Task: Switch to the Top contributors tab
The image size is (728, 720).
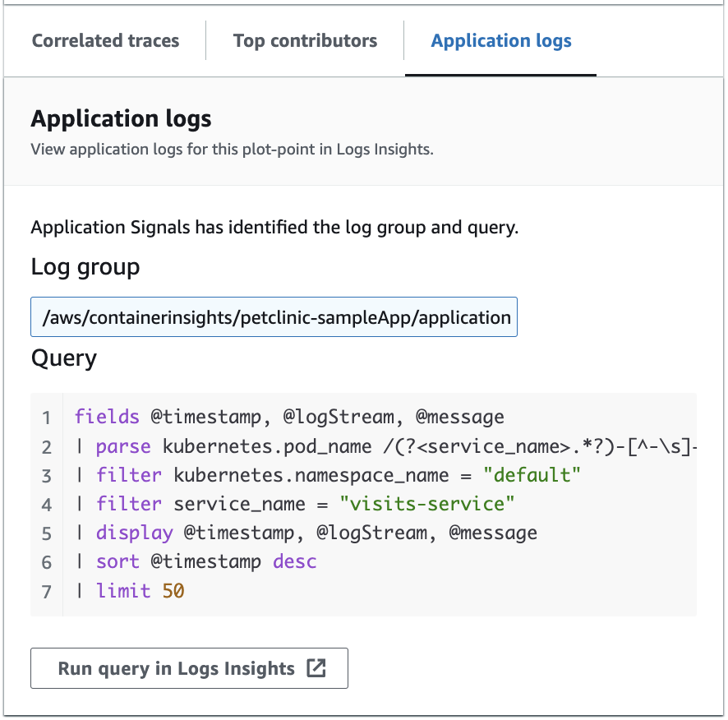Action: tap(305, 40)
